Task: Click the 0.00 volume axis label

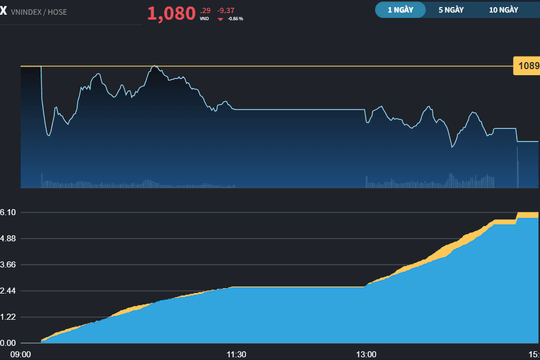Action: click(x=8, y=343)
